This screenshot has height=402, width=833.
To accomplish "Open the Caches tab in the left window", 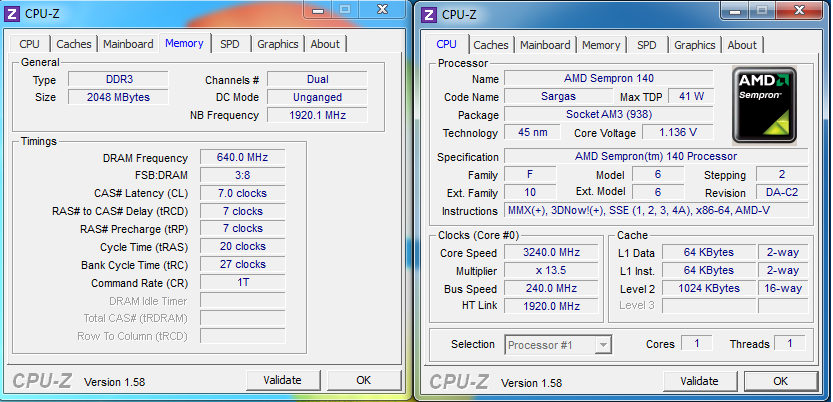I will [x=74, y=44].
